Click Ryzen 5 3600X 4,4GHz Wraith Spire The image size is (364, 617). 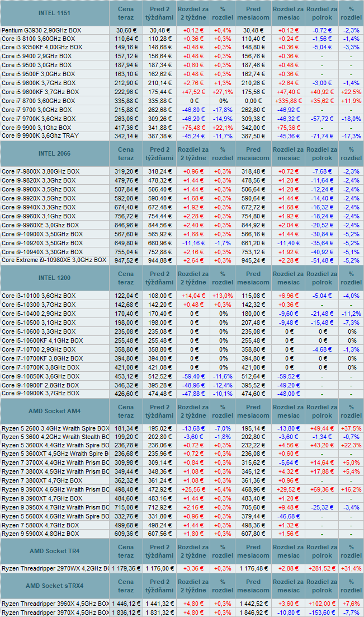[x=55, y=446]
